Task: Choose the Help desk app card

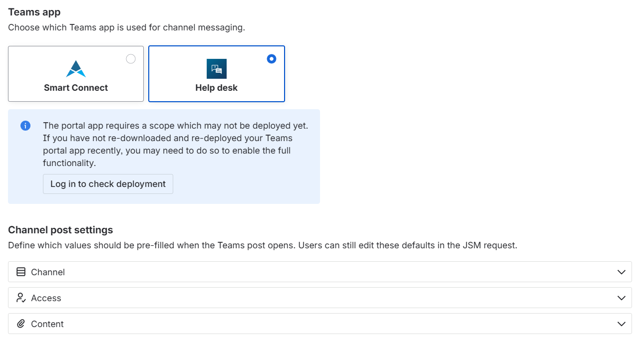Action: pyautogui.click(x=217, y=74)
